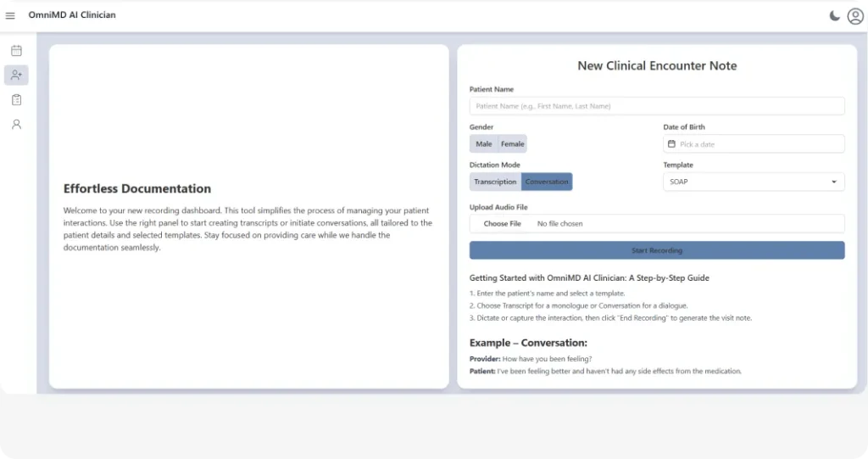Toggle dark mode with moon icon

[834, 15]
